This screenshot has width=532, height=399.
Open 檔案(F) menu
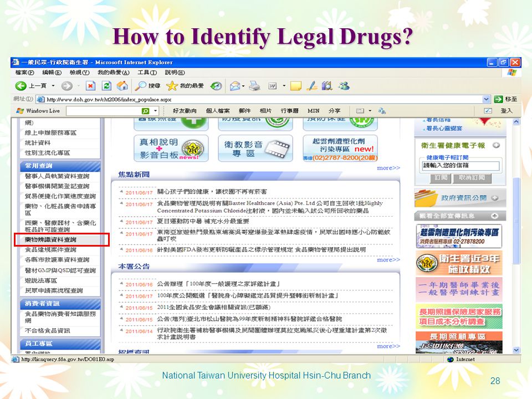(x=25, y=73)
